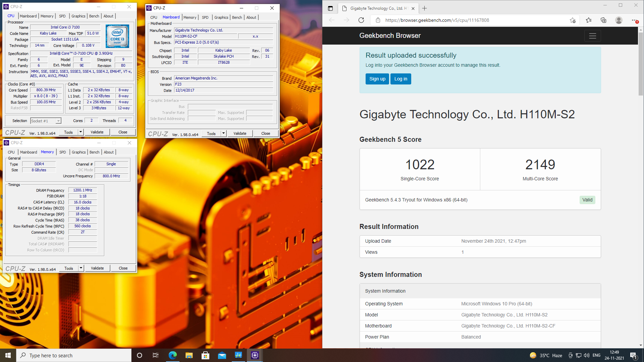Screen dimensions: 644x362
Task: Open the browser profile avatar
Action: pyautogui.click(x=619, y=20)
